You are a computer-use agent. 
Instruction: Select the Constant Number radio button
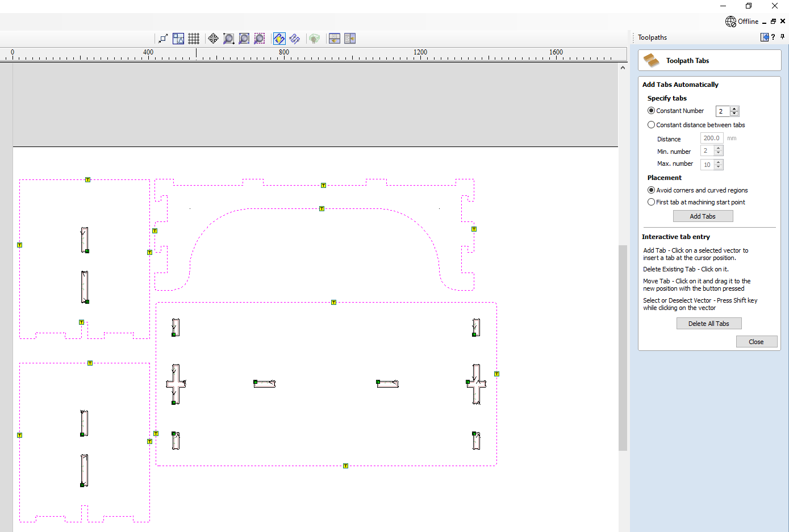pyautogui.click(x=652, y=111)
